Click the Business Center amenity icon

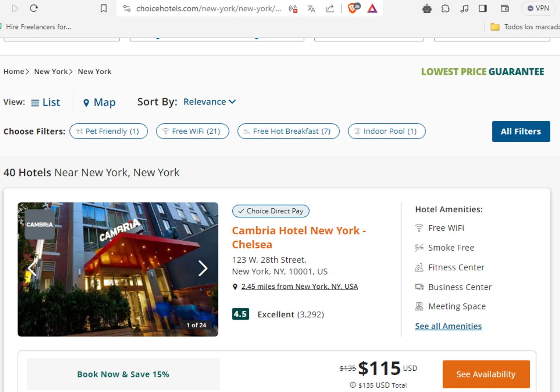point(419,287)
